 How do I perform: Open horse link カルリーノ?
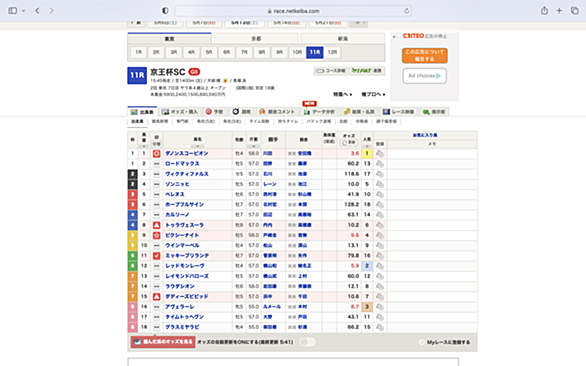coord(177,215)
